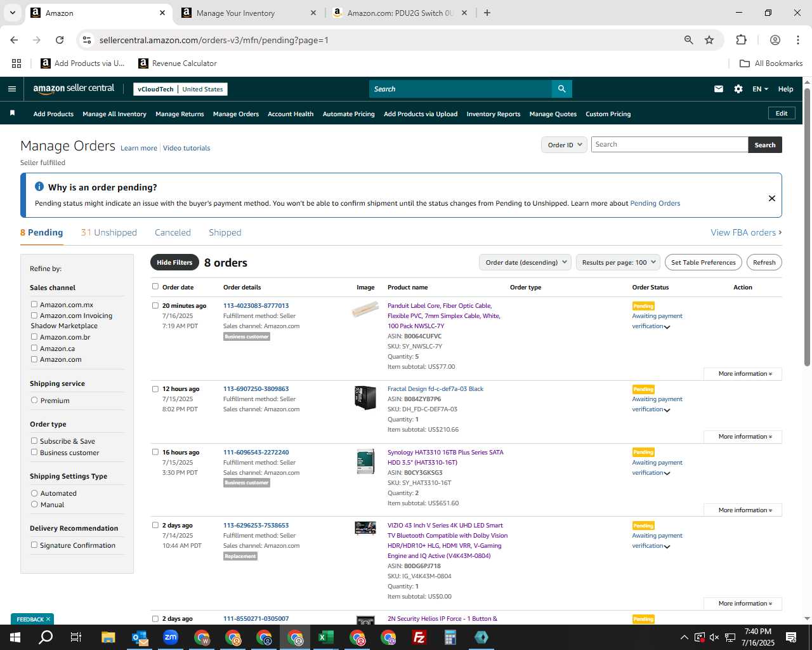
Task: Switch to the Shipped orders tab
Action: 225,232
